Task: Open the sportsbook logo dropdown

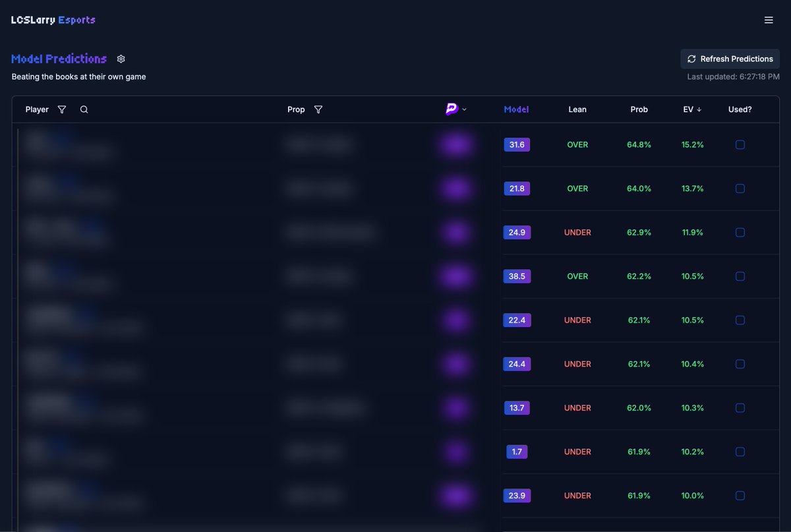Action: pos(456,109)
